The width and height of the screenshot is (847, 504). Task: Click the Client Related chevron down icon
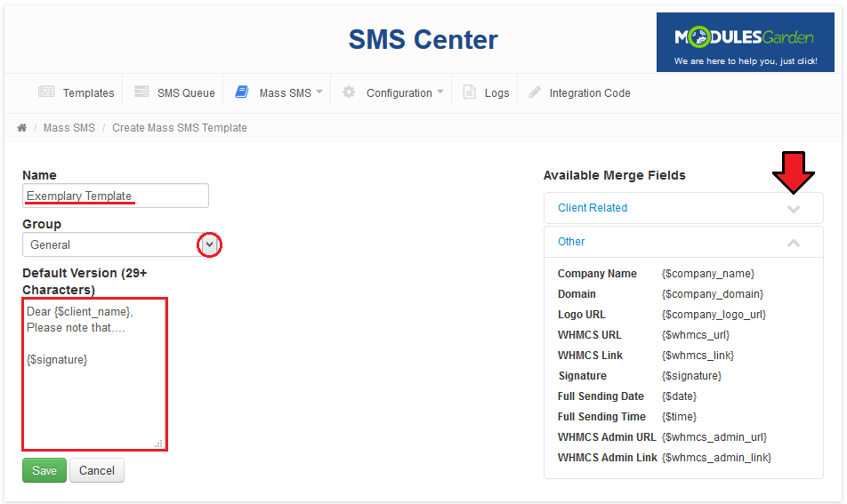(794, 210)
